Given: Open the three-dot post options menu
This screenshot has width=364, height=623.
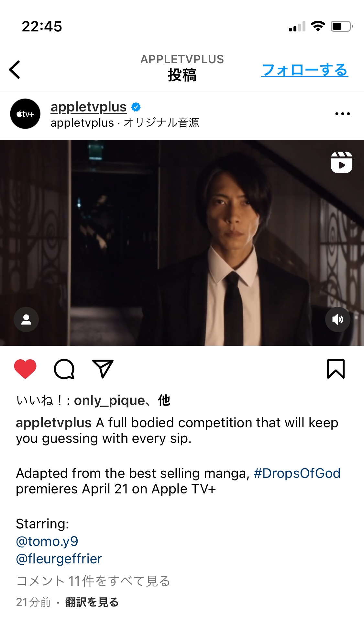Looking at the screenshot, I should tap(342, 114).
